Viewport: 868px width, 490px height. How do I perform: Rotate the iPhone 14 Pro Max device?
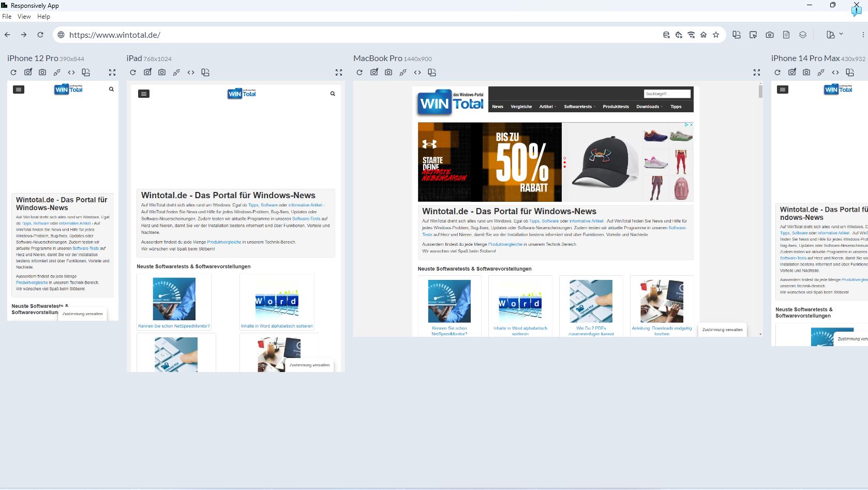[x=850, y=72]
